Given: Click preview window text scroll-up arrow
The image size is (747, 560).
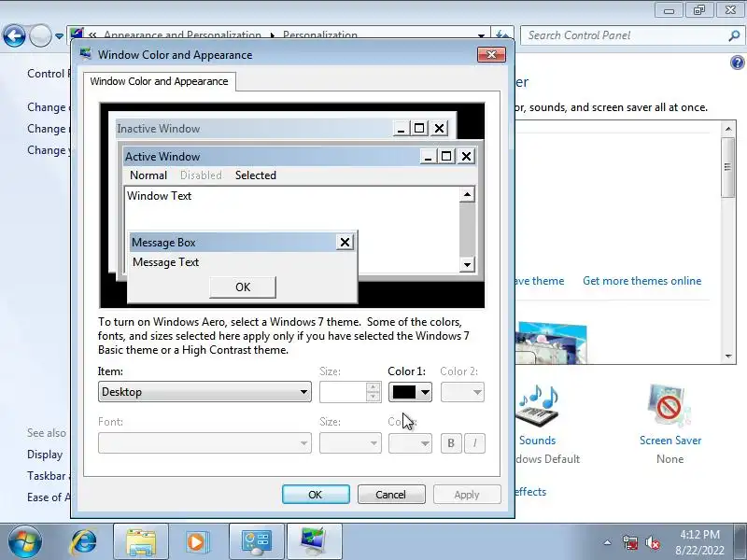Looking at the screenshot, I should tap(468, 194).
